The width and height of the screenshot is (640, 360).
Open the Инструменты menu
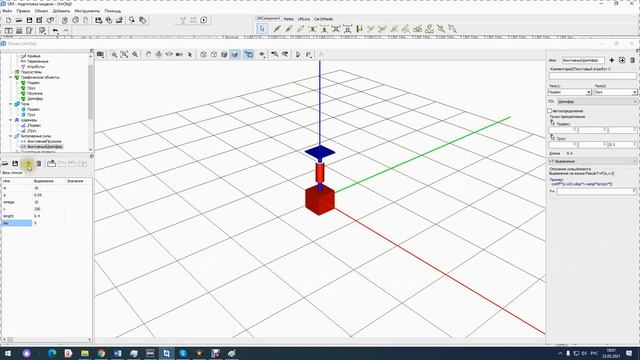pos(87,11)
